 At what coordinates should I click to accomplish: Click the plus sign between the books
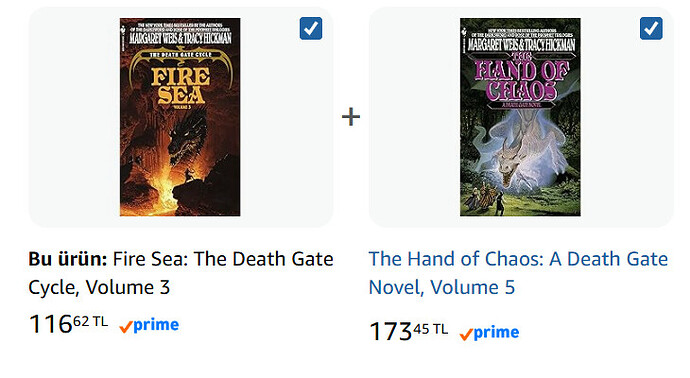coord(351,117)
